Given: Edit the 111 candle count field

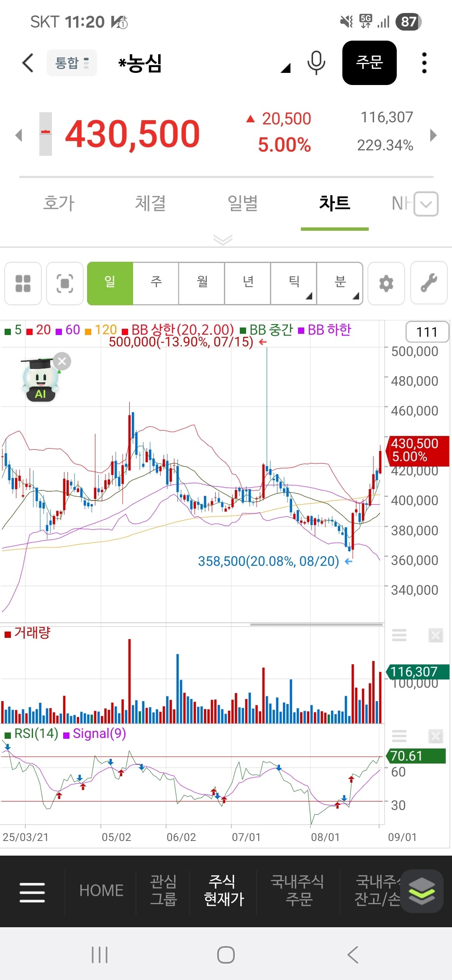Looking at the screenshot, I should tap(427, 332).
